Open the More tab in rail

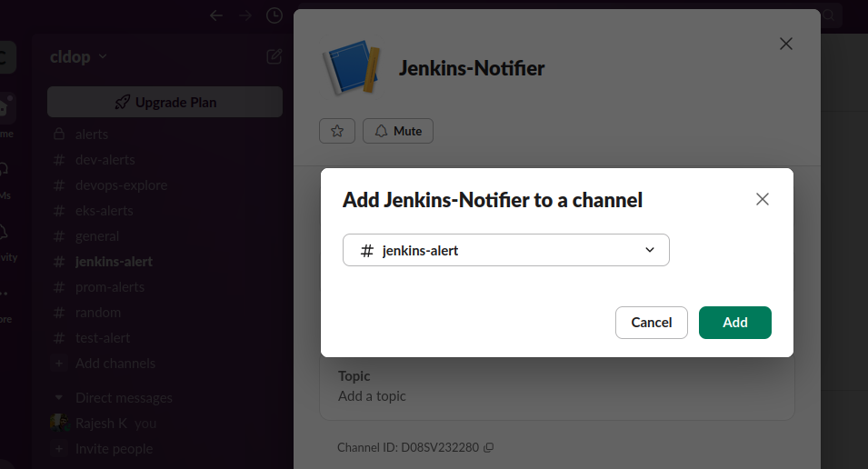coord(5,304)
